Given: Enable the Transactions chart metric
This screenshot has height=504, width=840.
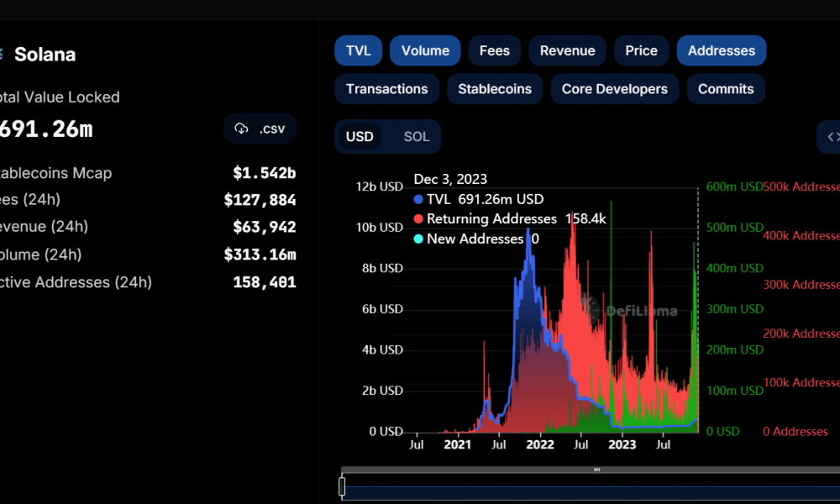Looking at the screenshot, I should click(x=386, y=89).
